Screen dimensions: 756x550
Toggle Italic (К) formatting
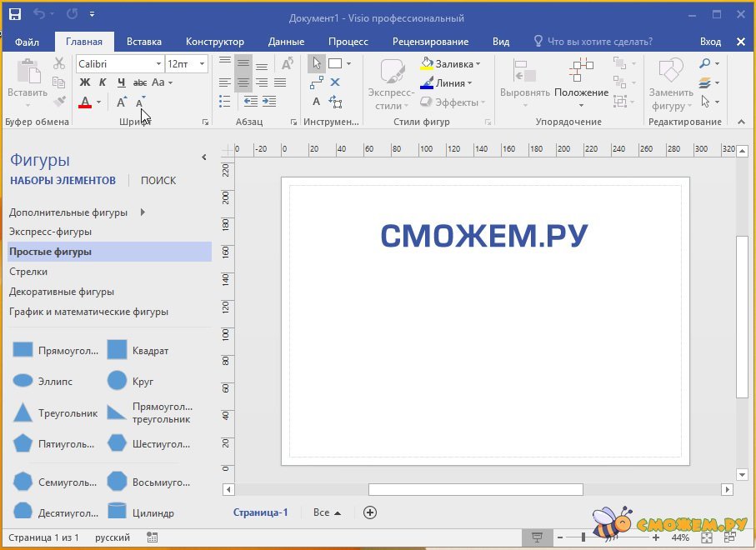pyautogui.click(x=103, y=82)
